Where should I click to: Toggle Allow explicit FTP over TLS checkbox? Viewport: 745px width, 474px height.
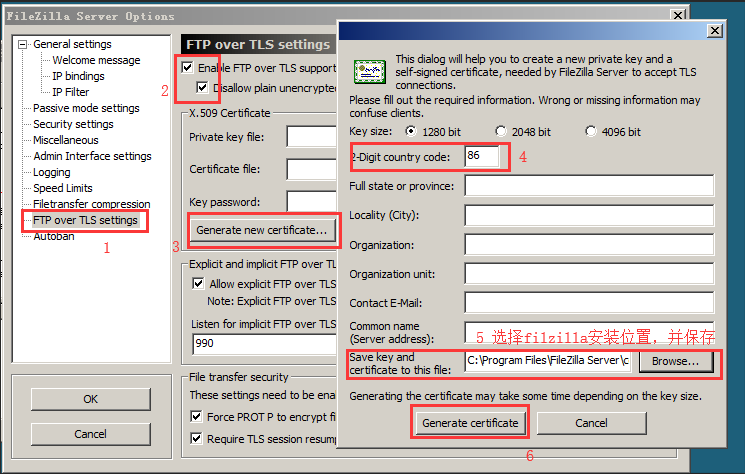point(198,284)
